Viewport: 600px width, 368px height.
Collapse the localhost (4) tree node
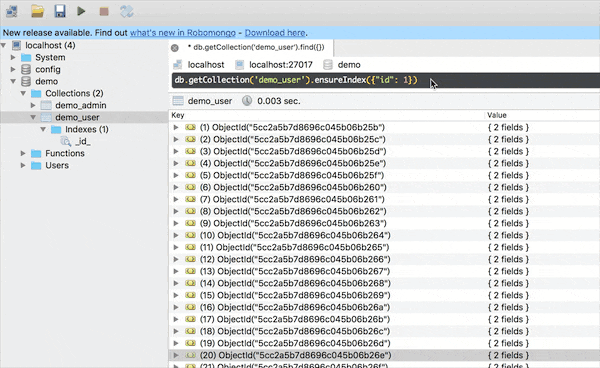click(4, 46)
